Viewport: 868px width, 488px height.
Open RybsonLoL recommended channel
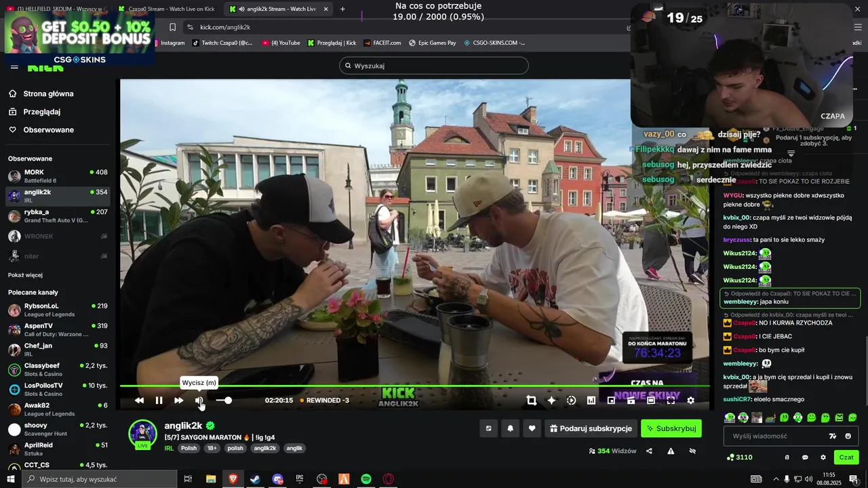click(x=58, y=310)
